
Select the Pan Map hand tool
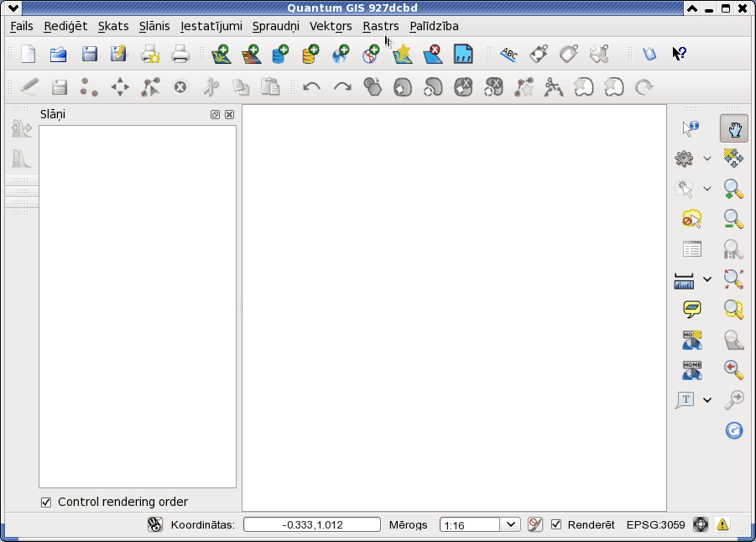click(x=734, y=128)
